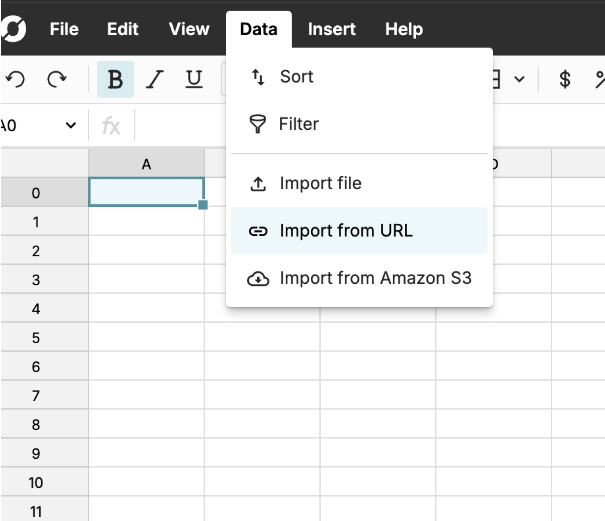Click the undo arrow icon
Screen dimensions: 605x521
point(16,80)
